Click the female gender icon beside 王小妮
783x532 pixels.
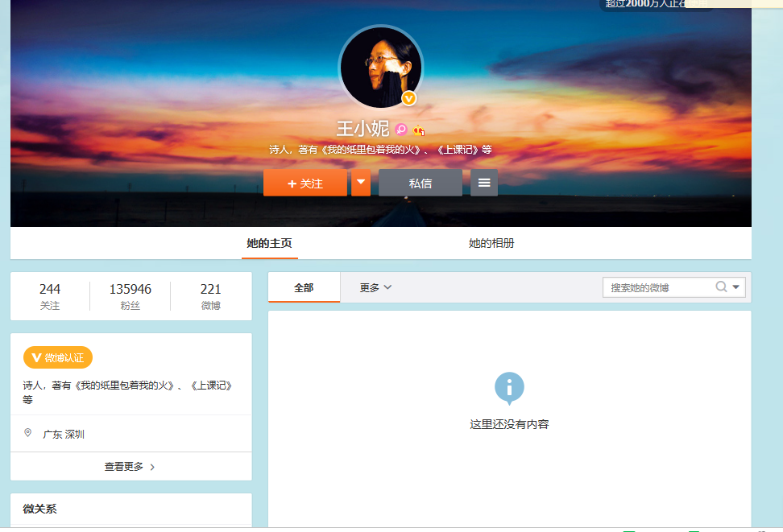pos(400,129)
